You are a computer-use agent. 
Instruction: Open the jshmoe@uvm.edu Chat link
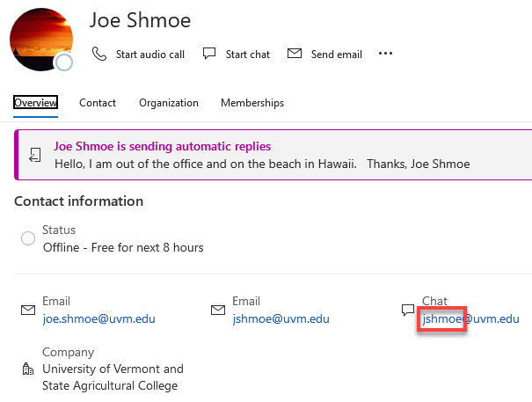470,318
